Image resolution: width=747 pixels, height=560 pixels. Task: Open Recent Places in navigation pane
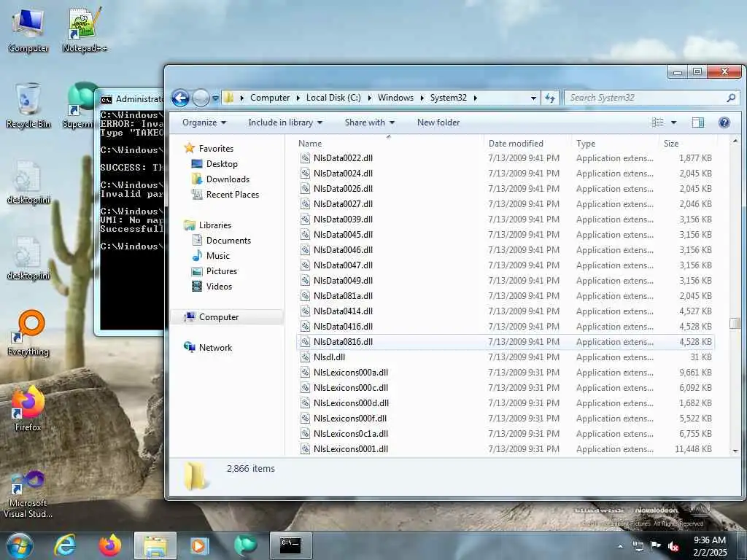(x=233, y=194)
